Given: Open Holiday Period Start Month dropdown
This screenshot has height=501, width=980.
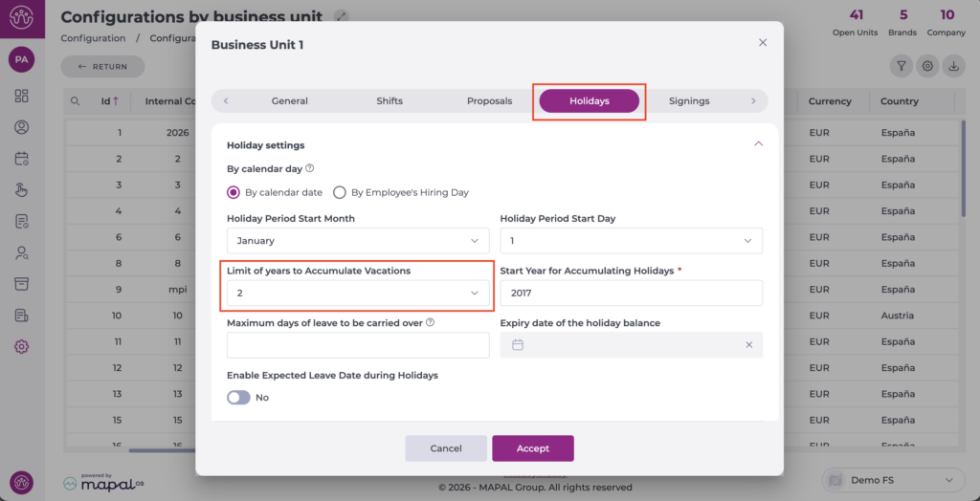Looking at the screenshot, I should [358, 241].
